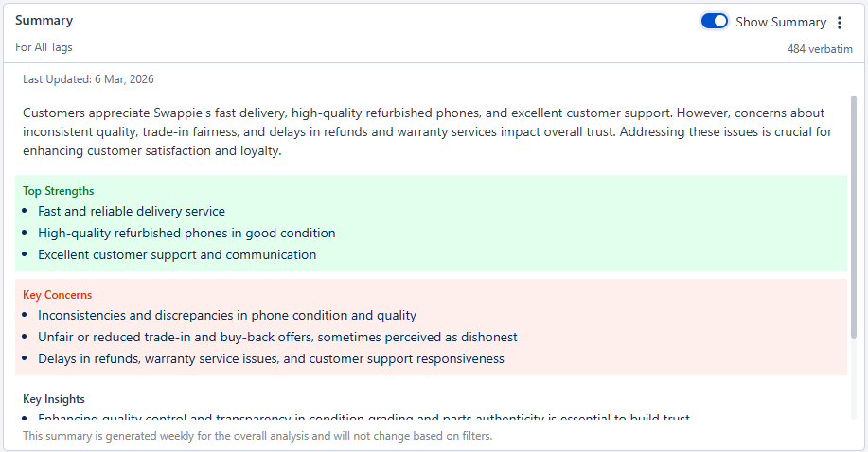Select the Top Strengths heading
868x452 pixels.
tap(59, 191)
